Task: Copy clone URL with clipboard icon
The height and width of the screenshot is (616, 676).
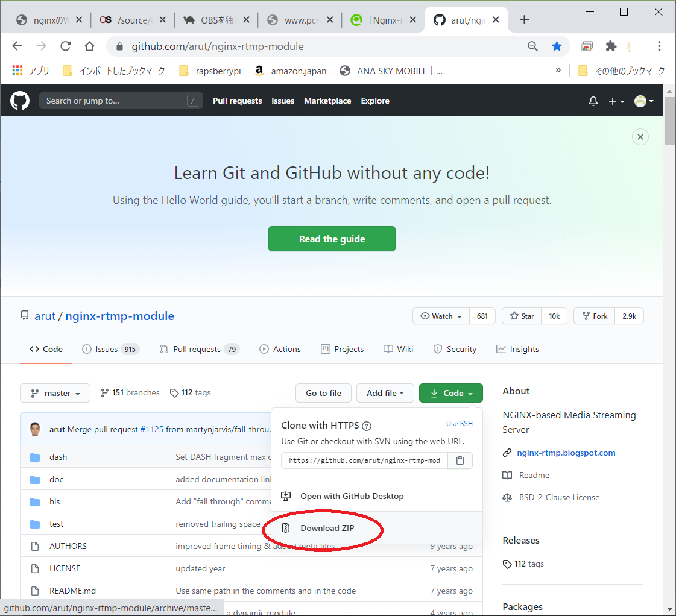Action: pos(460,460)
